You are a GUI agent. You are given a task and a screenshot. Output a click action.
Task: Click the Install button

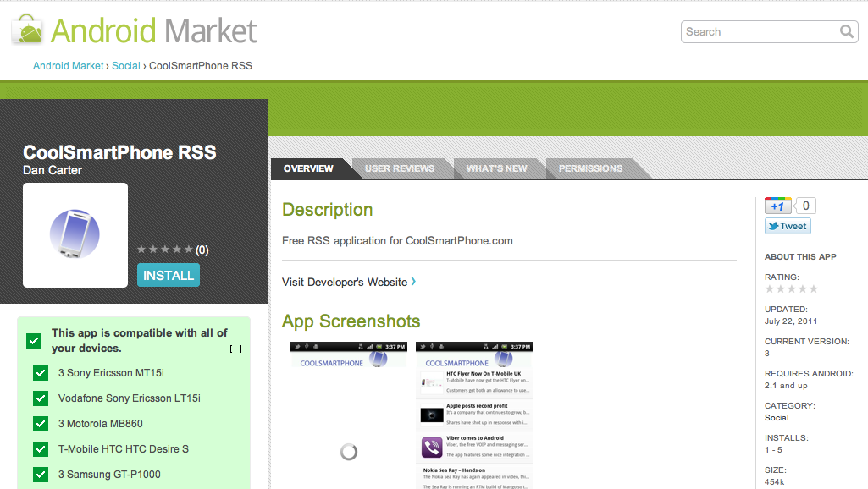(x=169, y=276)
